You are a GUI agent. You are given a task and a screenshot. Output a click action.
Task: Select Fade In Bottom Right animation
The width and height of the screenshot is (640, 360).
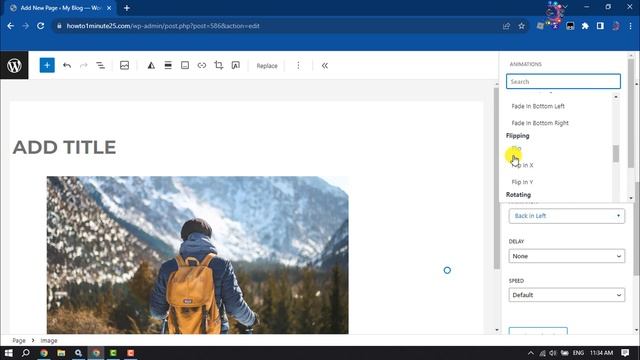pyautogui.click(x=540, y=123)
